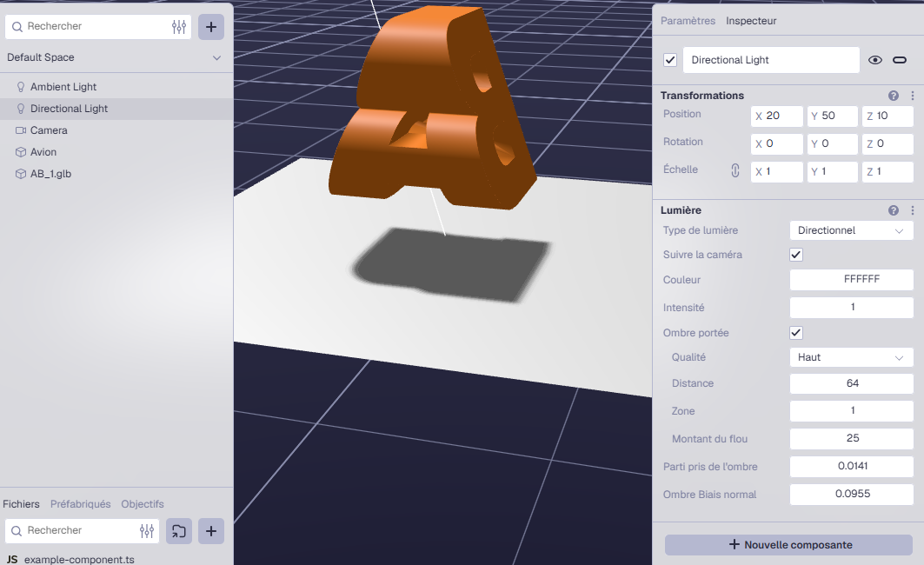Uncheck Ombre portée checkbox
The height and width of the screenshot is (565, 924).
(x=796, y=333)
